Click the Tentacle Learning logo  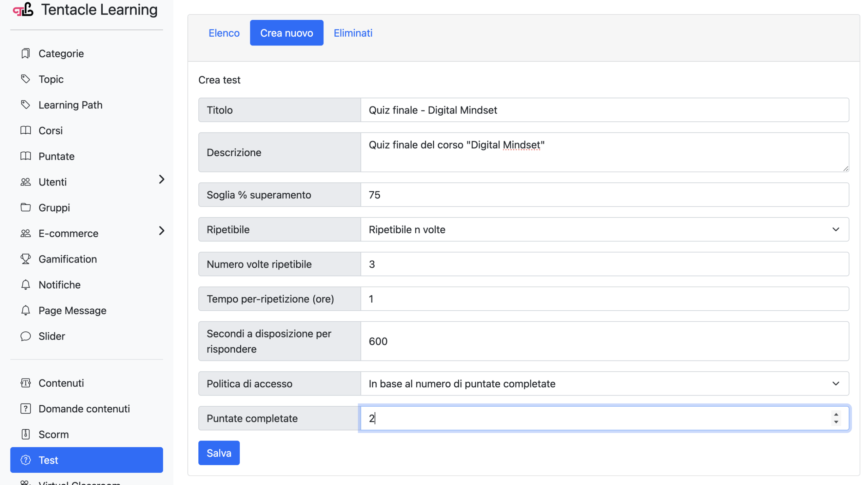(x=23, y=9)
